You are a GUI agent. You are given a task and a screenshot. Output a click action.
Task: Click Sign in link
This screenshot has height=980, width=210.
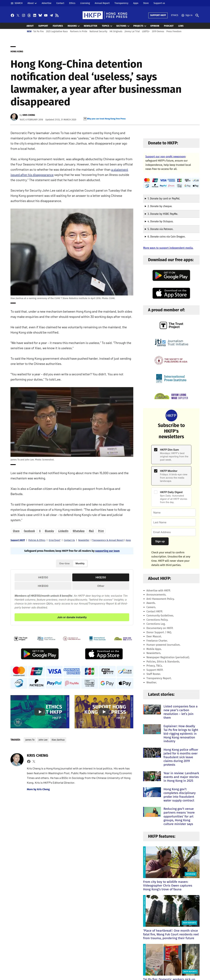tap(187, 15)
